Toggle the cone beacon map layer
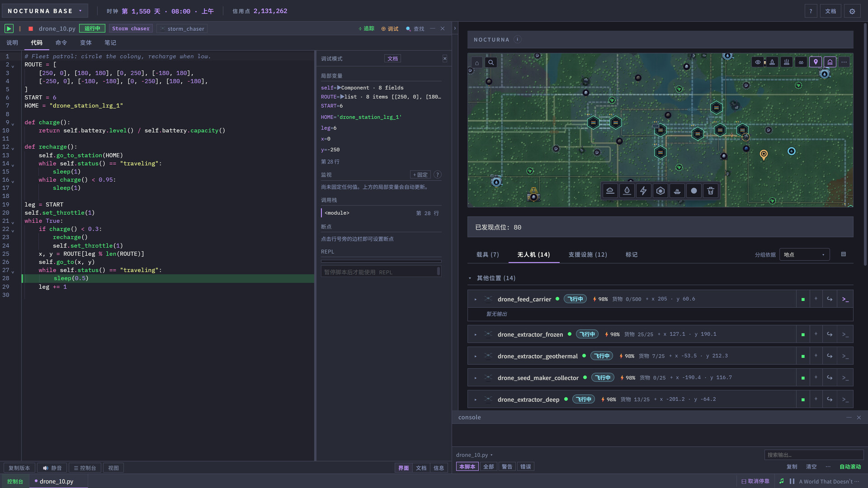The height and width of the screenshot is (488, 868). pos(772,62)
